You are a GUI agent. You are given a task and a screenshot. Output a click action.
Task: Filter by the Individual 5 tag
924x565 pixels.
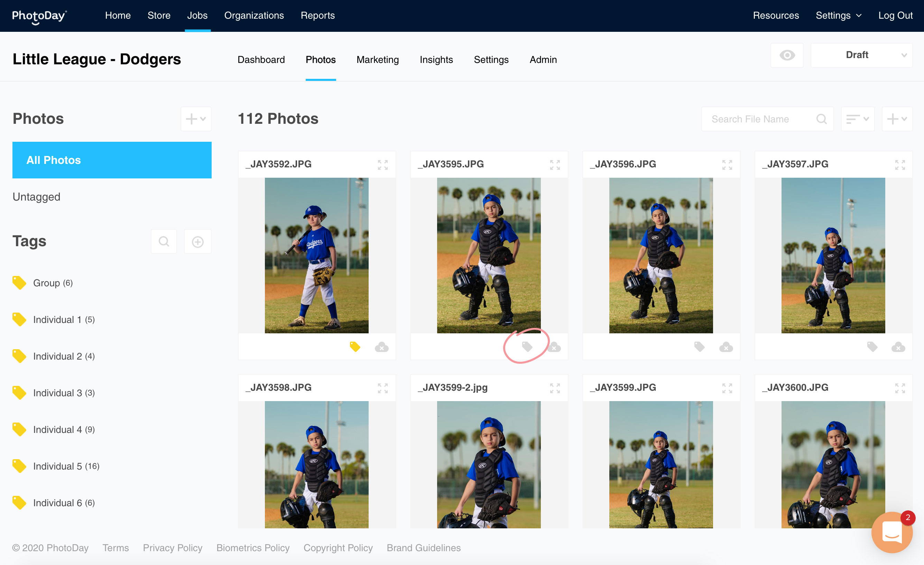(57, 466)
